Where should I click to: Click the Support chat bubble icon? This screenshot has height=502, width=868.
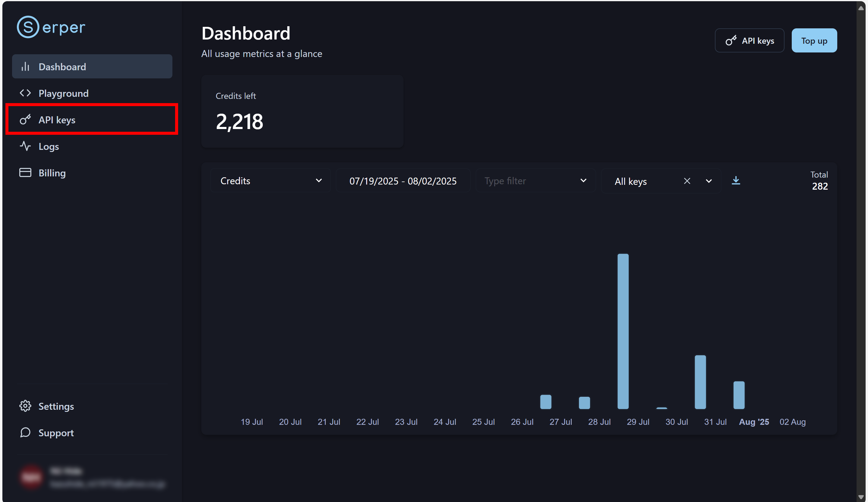tap(25, 432)
